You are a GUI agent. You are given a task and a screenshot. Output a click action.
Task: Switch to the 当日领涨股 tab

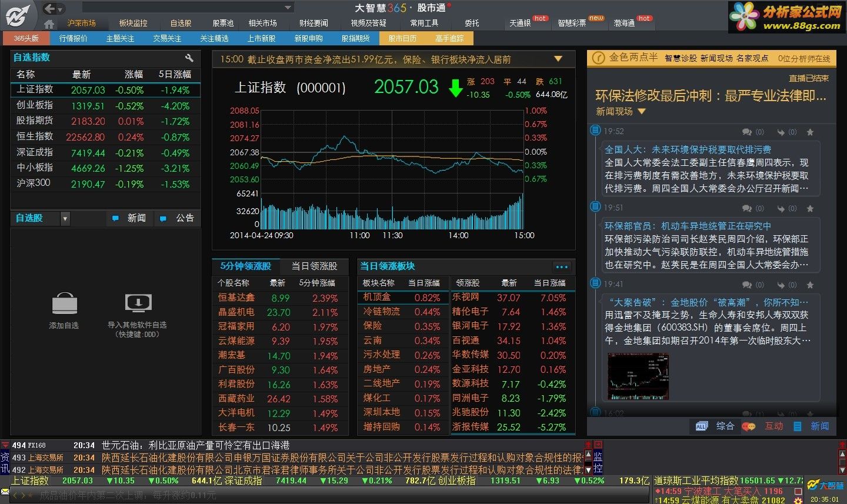click(314, 266)
